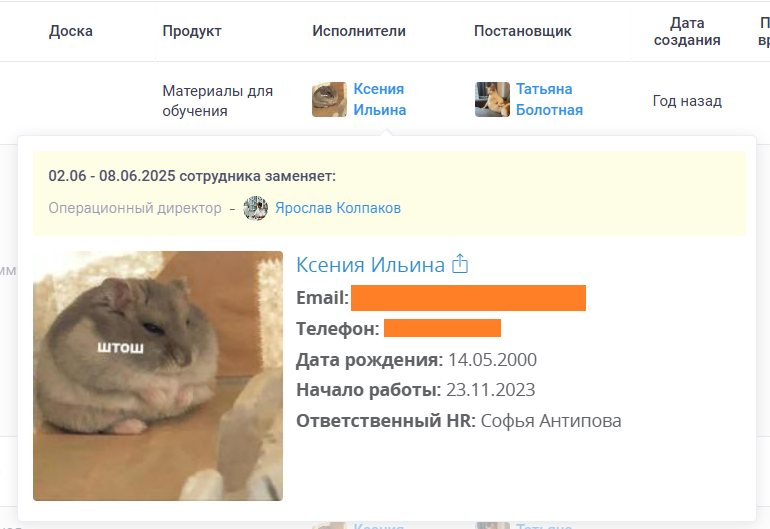Click Татьяна Болотная's cat avatar thumbnail

click(x=492, y=99)
